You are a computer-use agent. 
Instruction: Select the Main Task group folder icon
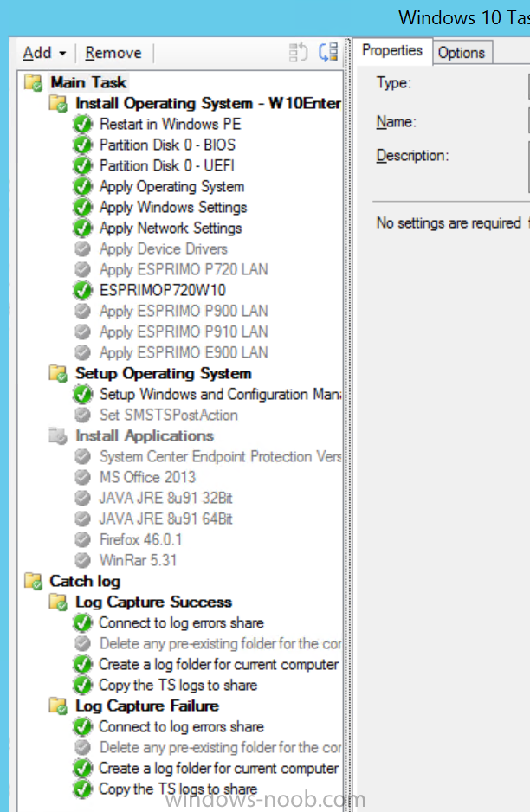(x=34, y=82)
